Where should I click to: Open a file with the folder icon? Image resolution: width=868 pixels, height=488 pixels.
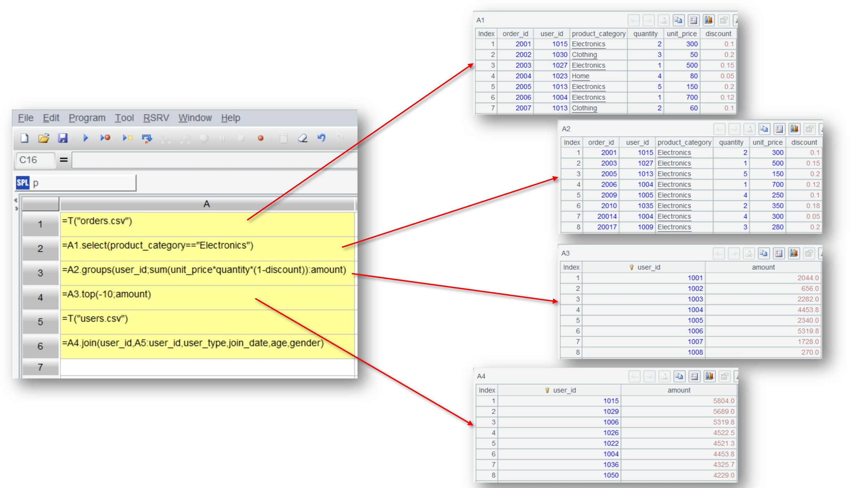[44, 138]
